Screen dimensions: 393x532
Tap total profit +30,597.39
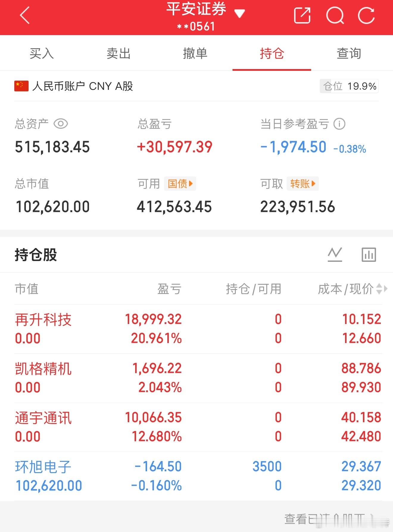(174, 147)
